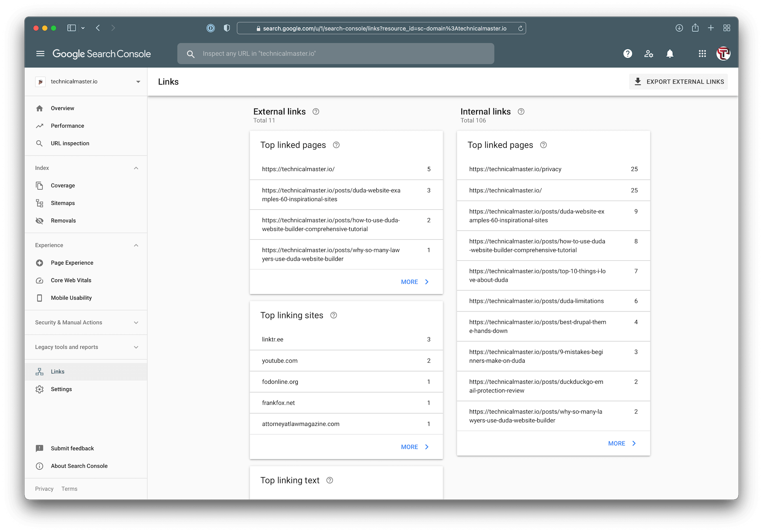Click help icon beside Internal links heading

tap(521, 112)
